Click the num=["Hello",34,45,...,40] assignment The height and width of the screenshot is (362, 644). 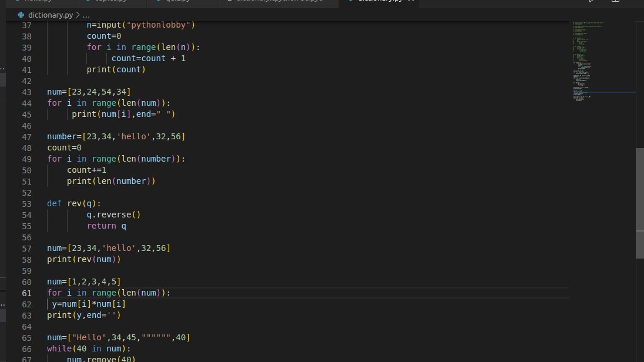(x=119, y=338)
